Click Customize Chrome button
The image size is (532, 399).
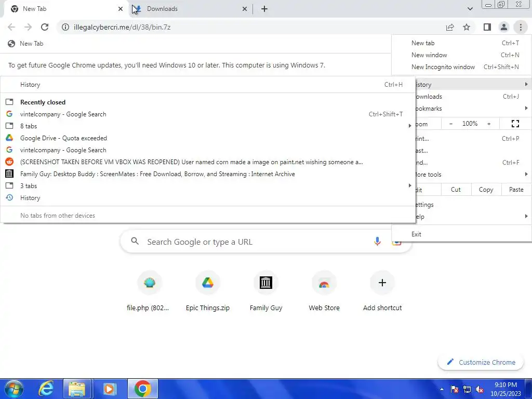[x=481, y=362]
